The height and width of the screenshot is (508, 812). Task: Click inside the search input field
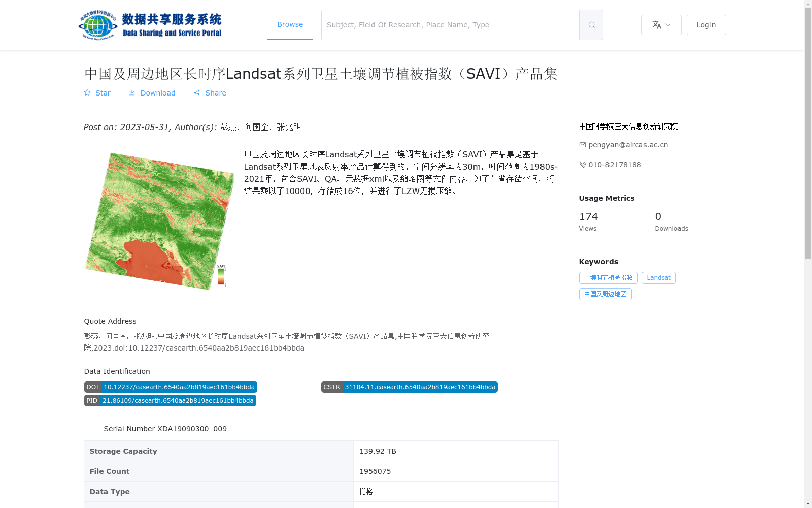point(447,24)
